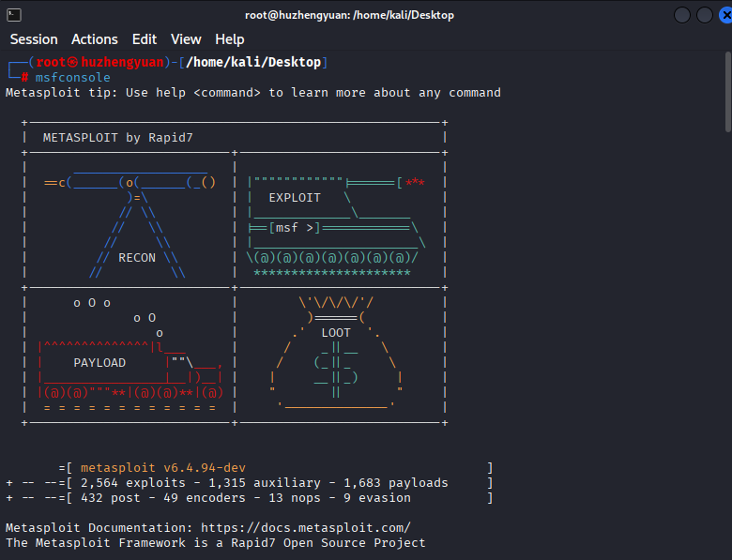
Task: Click the Metasploit tip line text
Action: tap(253, 93)
